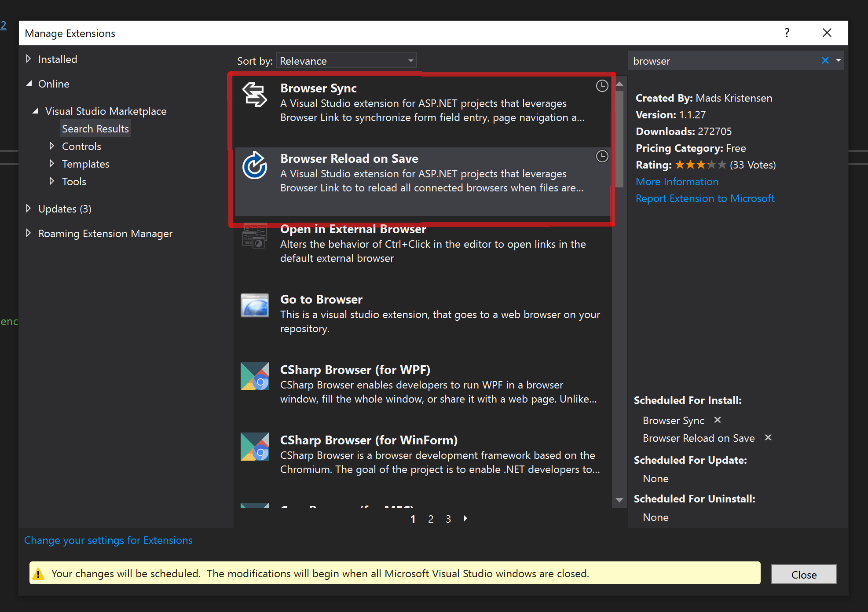Screen dimensions: 868x612
Task: Expand the Updates (3) category
Action: click(x=29, y=209)
